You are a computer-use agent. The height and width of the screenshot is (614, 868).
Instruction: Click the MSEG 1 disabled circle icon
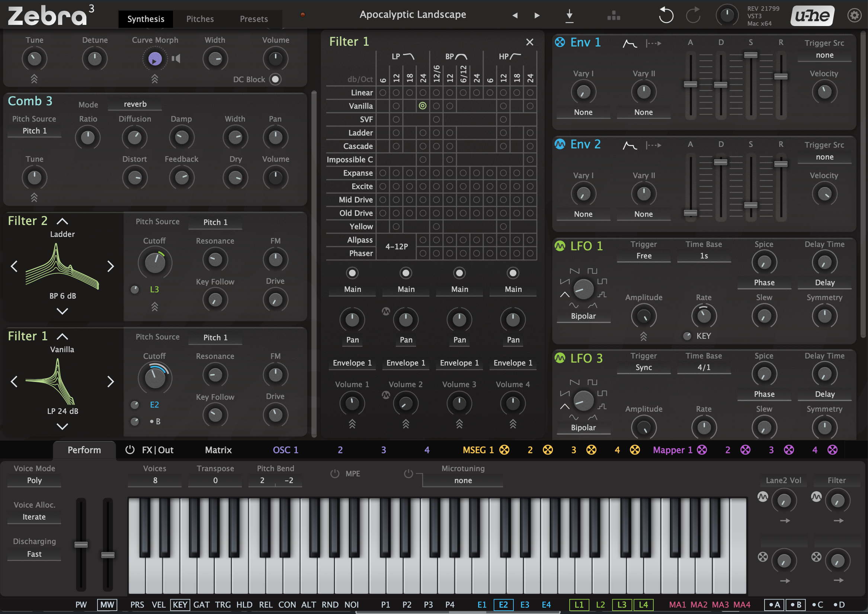pos(504,450)
